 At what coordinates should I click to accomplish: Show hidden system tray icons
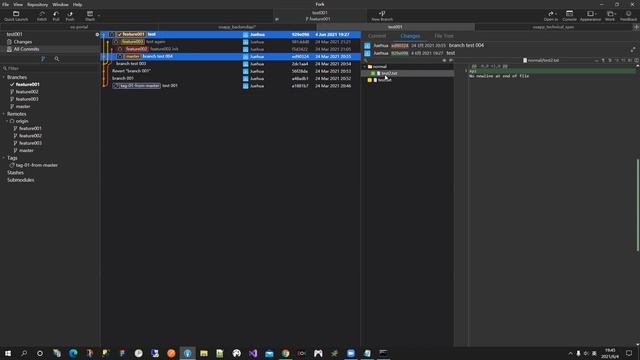(570, 353)
